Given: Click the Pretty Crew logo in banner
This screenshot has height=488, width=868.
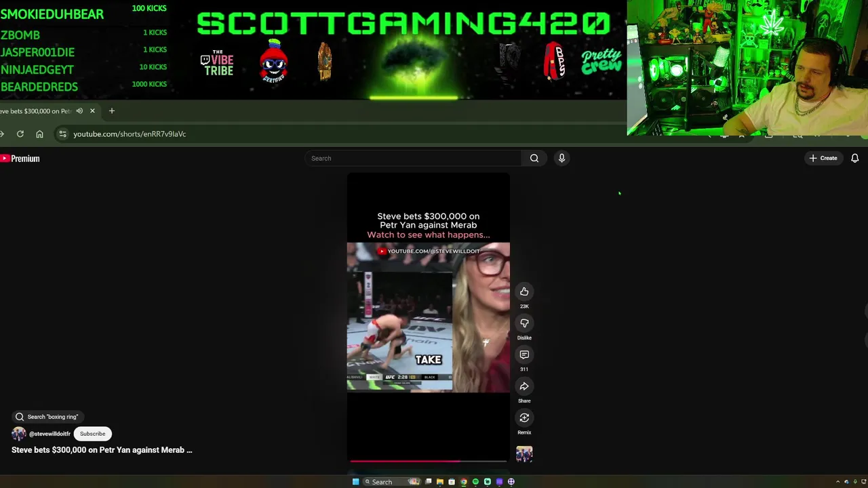Looking at the screenshot, I should 601,60.
